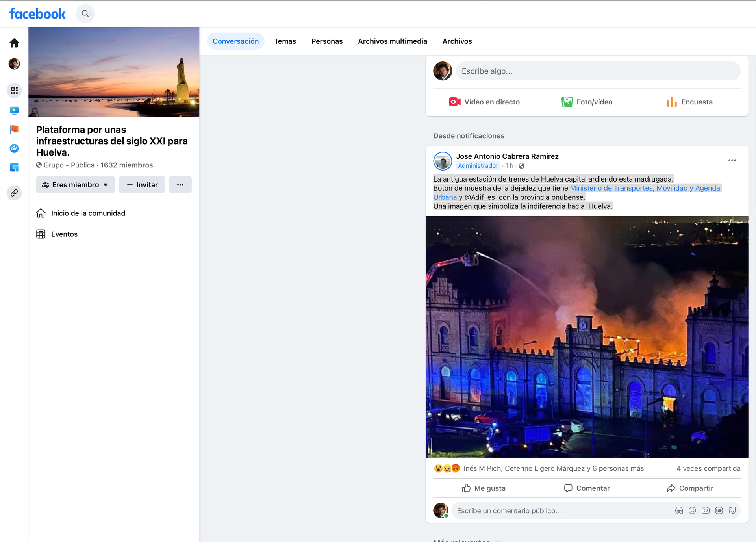Viewport: 756px width, 542px height.
Task: Click the Invitar button
Action: 142,185
